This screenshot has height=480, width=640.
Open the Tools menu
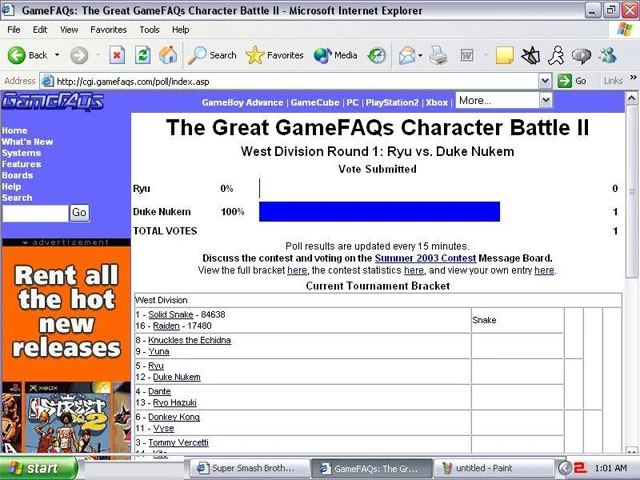tap(149, 30)
